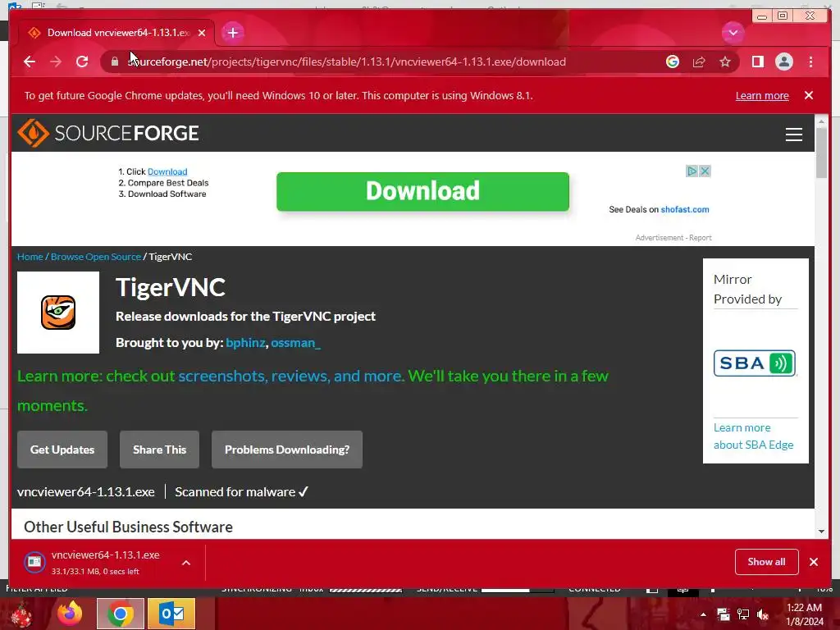Click Problems Downloading? button

pos(287,450)
